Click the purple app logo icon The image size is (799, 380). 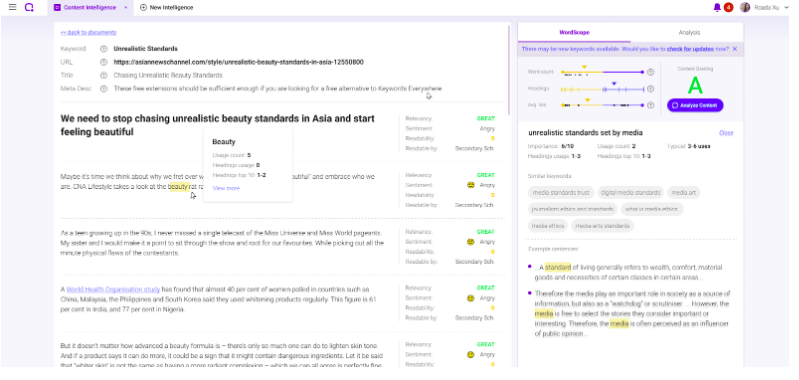29,7
